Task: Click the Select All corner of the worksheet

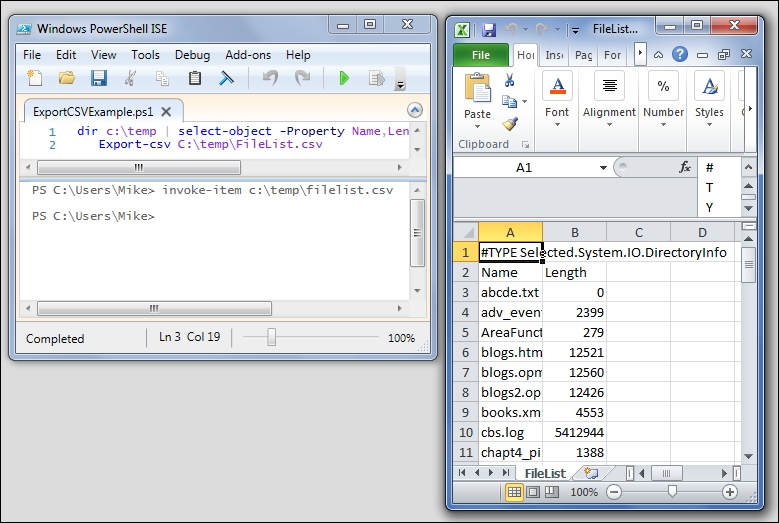Action: pos(466,232)
